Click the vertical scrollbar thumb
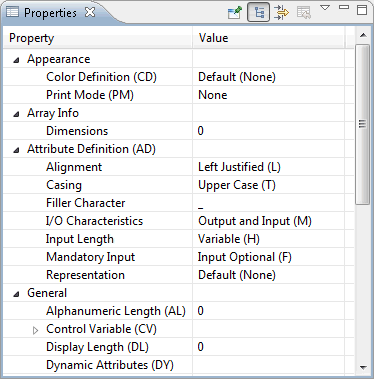This screenshot has height=379, width=374. [362, 124]
